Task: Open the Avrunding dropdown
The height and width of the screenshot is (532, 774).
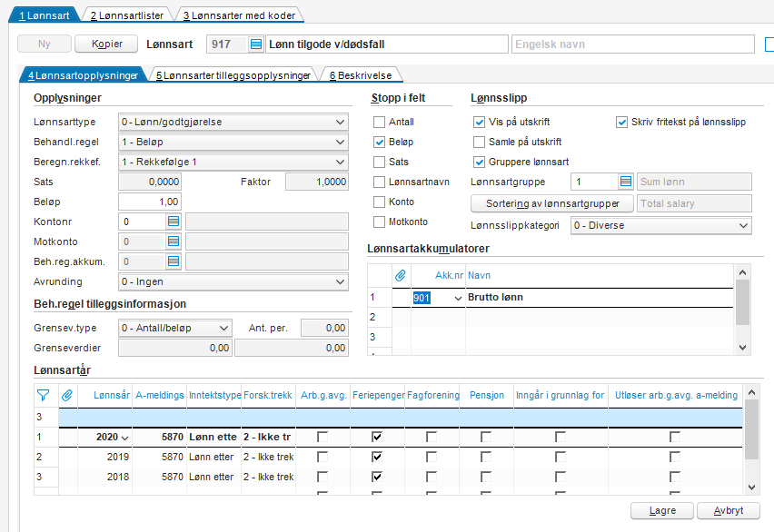Action: pyautogui.click(x=340, y=281)
